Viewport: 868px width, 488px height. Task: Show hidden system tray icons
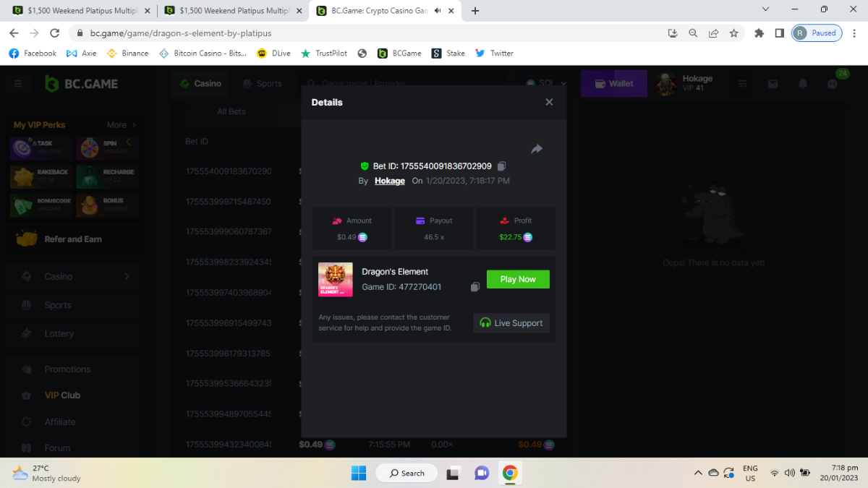point(698,473)
